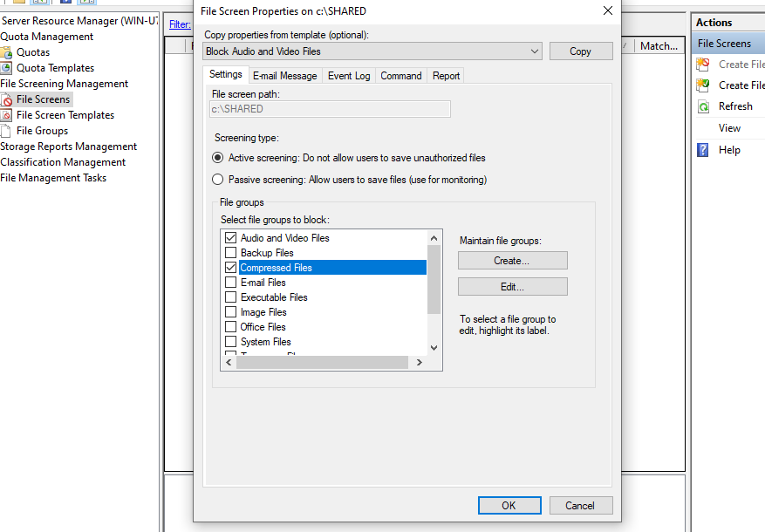The width and height of the screenshot is (765, 532).
Task: Switch to the E-mail Message tab
Action: point(284,76)
